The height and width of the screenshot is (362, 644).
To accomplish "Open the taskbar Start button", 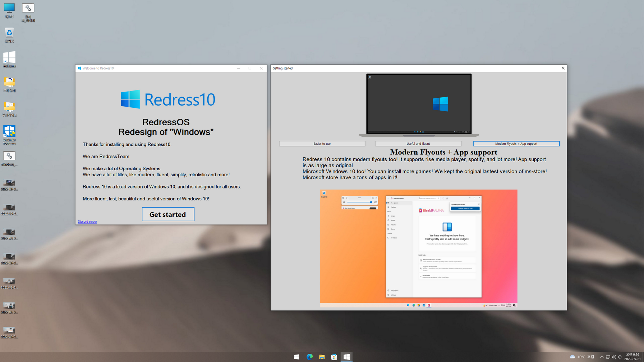I will pos(296,357).
